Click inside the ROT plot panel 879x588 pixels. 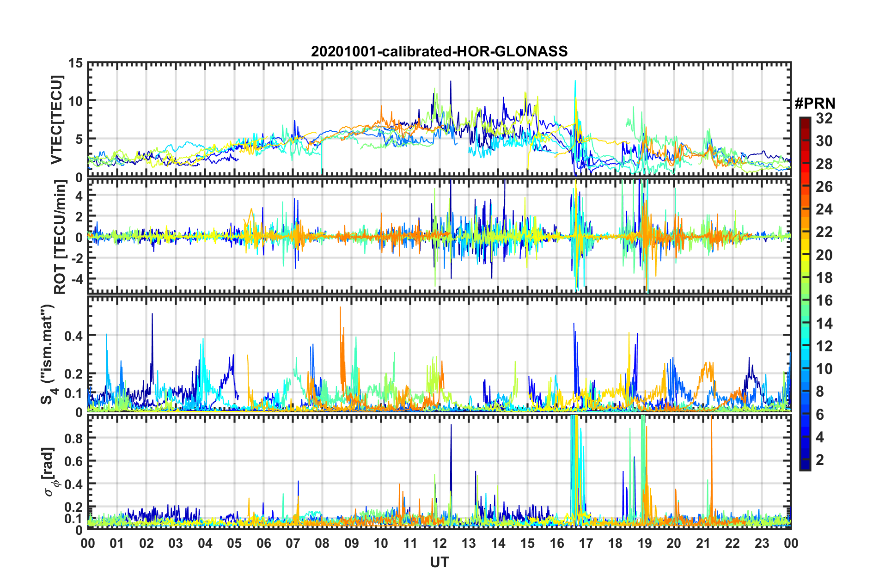pyautogui.click(x=439, y=237)
